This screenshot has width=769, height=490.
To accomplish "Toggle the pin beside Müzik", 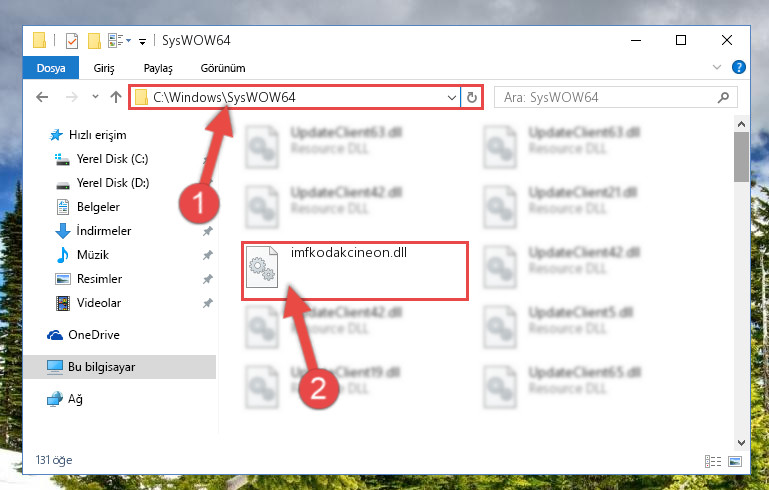I will (208, 255).
